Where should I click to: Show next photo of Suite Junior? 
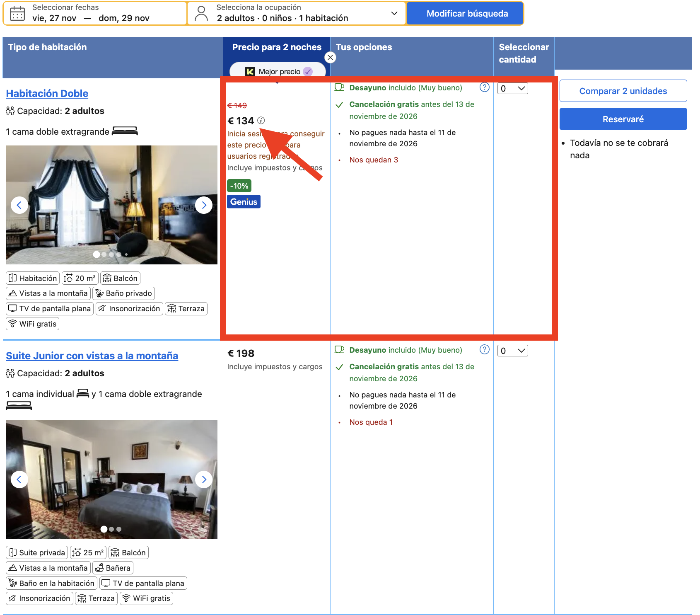pyautogui.click(x=204, y=479)
